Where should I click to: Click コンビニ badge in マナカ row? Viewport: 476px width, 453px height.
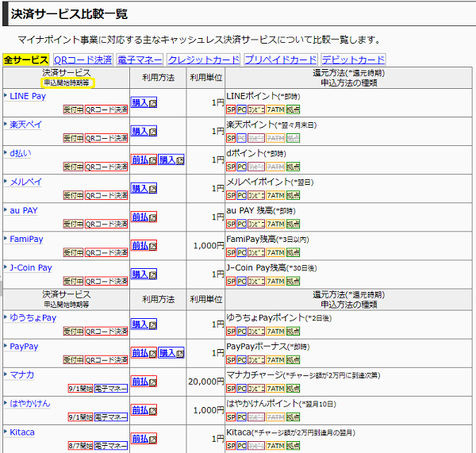point(256,388)
